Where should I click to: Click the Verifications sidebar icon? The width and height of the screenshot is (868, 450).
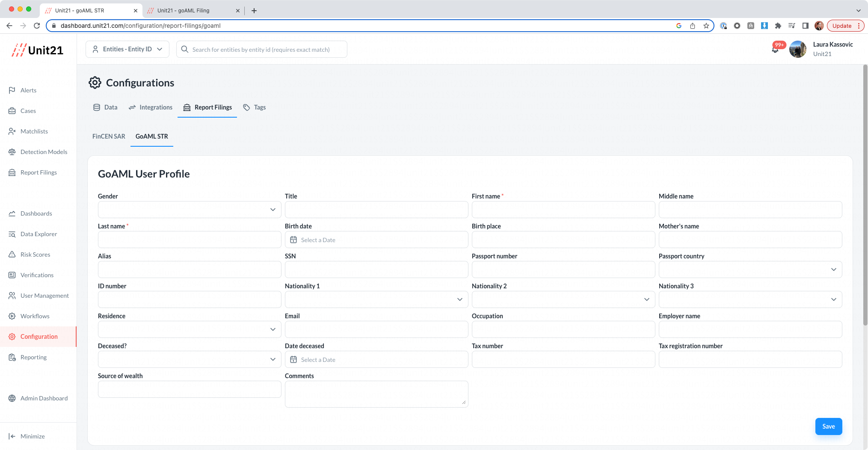click(12, 275)
